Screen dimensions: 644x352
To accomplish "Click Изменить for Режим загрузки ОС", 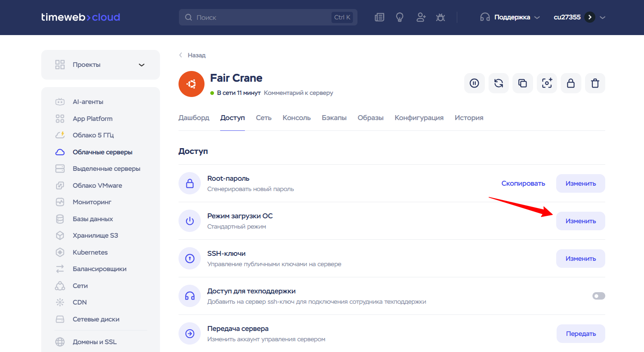I will click(x=581, y=221).
